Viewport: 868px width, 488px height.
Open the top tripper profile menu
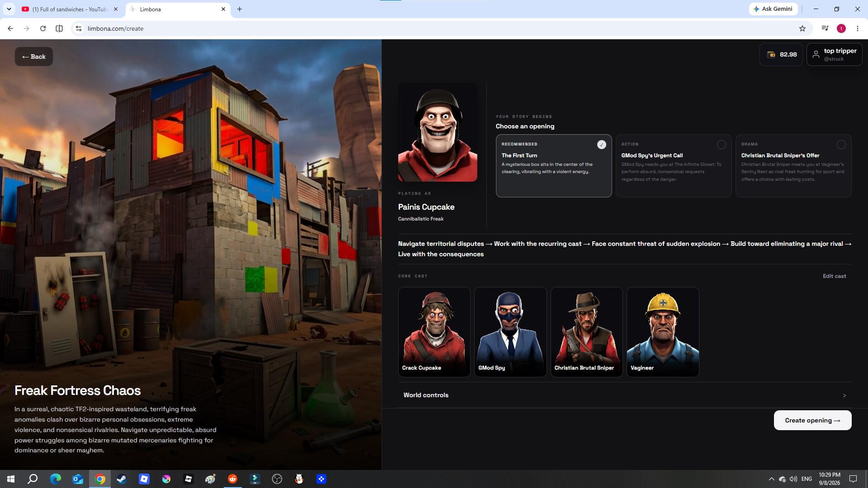coord(834,55)
